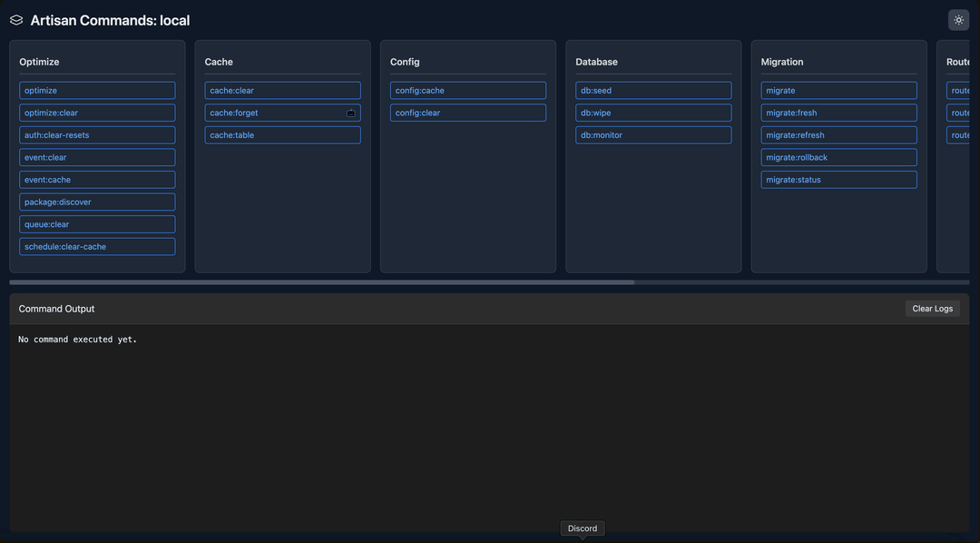
Task: Execute the db:seed command
Action: click(x=653, y=91)
